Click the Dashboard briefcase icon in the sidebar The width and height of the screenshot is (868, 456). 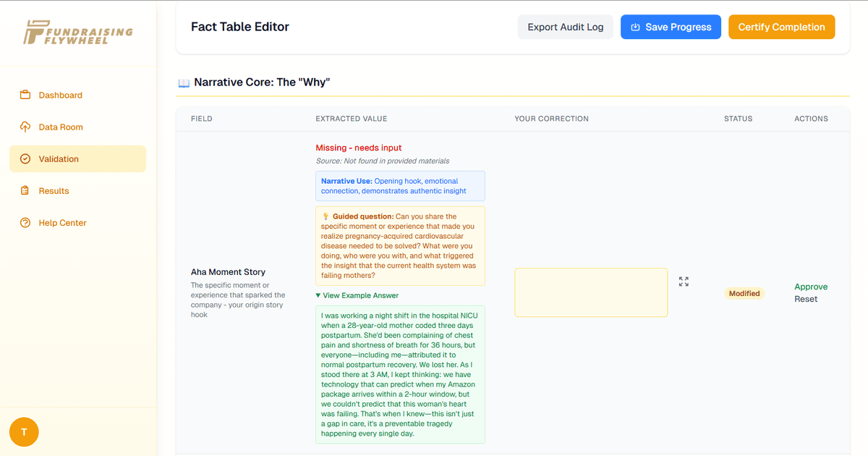25,95
